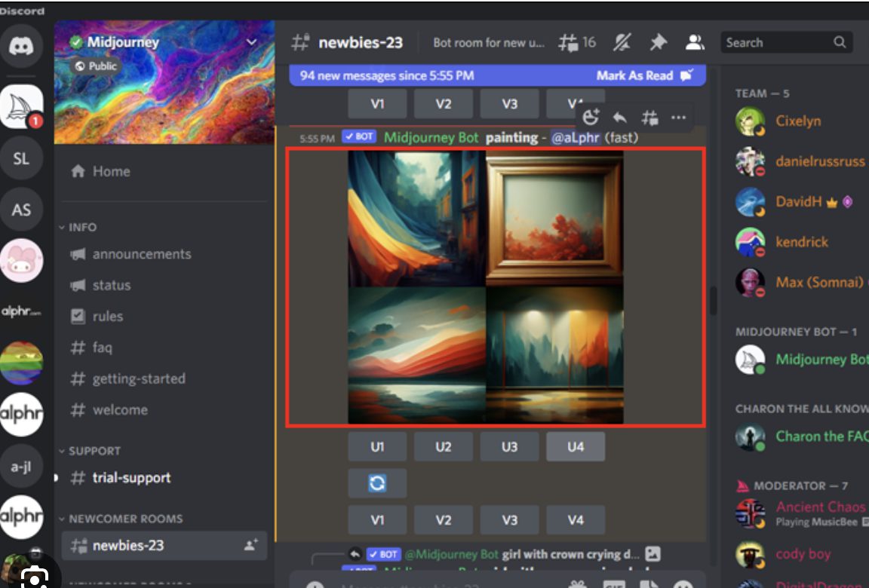Image resolution: width=869 pixels, height=588 pixels.
Task: Toggle the member list icon
Action: [x=695, y=42]
